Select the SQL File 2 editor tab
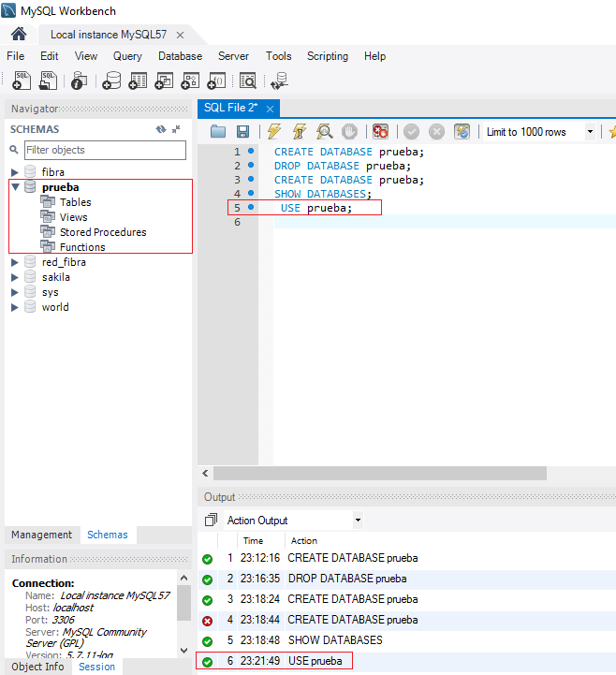 tap(230, 108)
